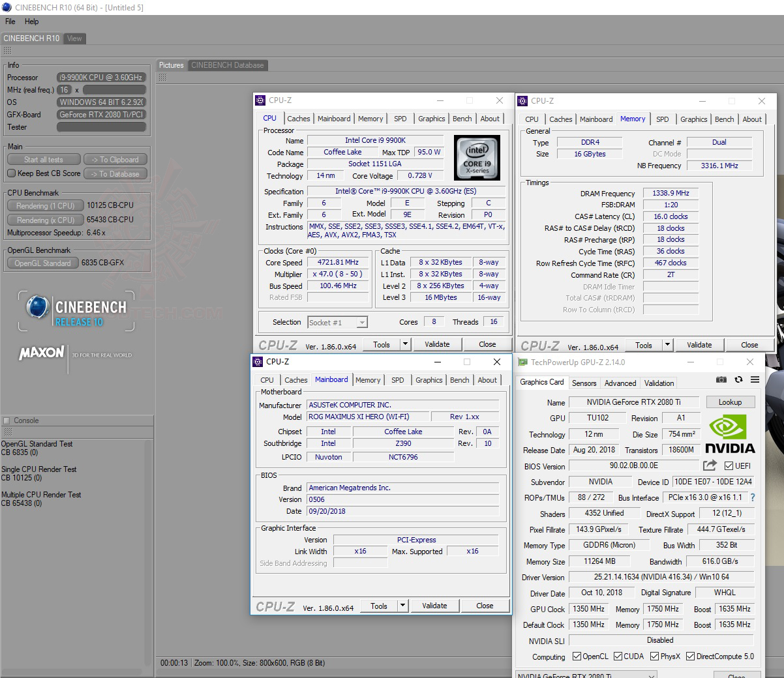Click Start all tests button
784x678 pixels.
click(44, 159)
